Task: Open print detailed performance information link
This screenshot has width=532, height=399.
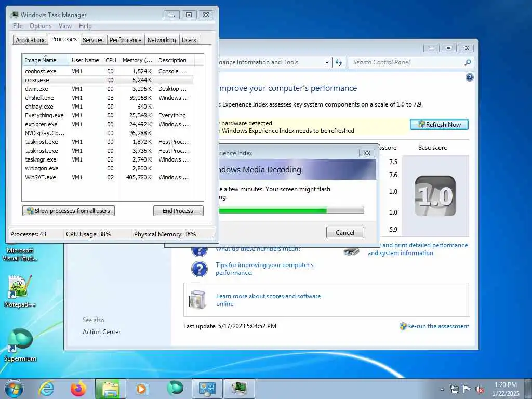Action: 418,249
